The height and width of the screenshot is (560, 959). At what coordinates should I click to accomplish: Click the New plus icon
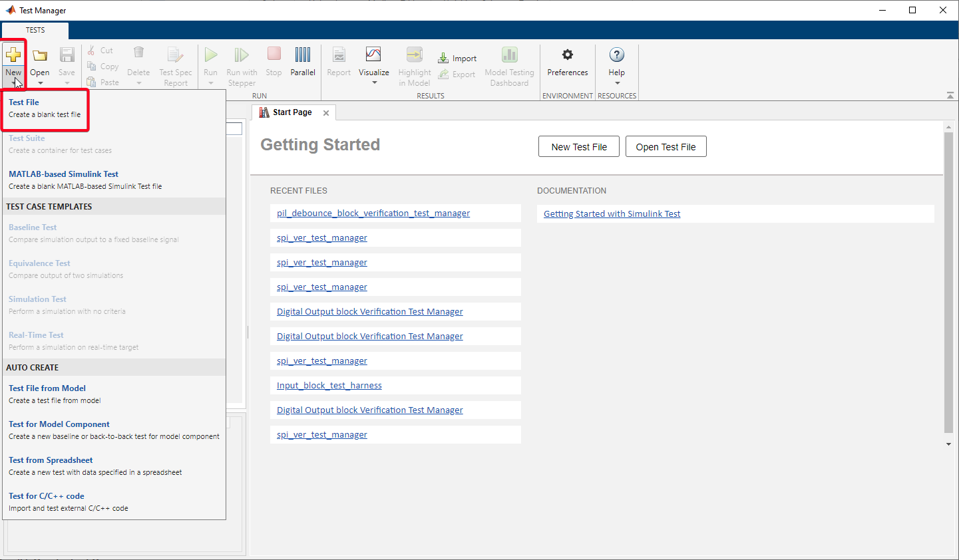point(13,55)
